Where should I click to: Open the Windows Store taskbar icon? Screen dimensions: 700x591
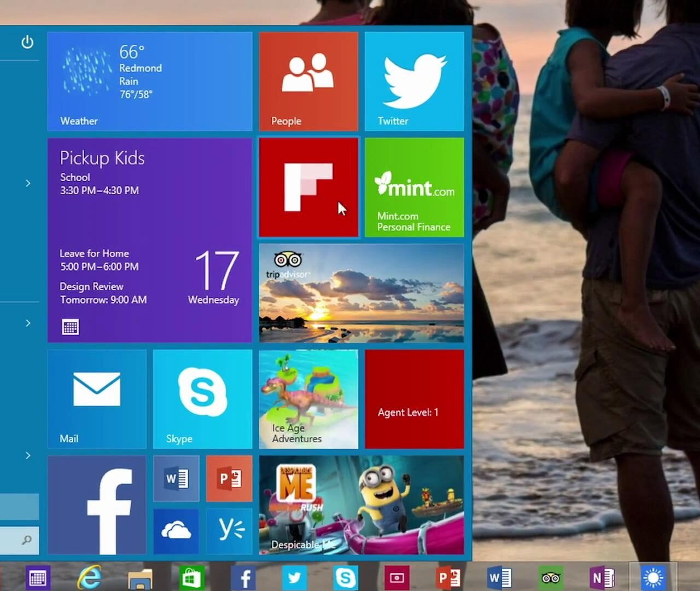(191, 578)
